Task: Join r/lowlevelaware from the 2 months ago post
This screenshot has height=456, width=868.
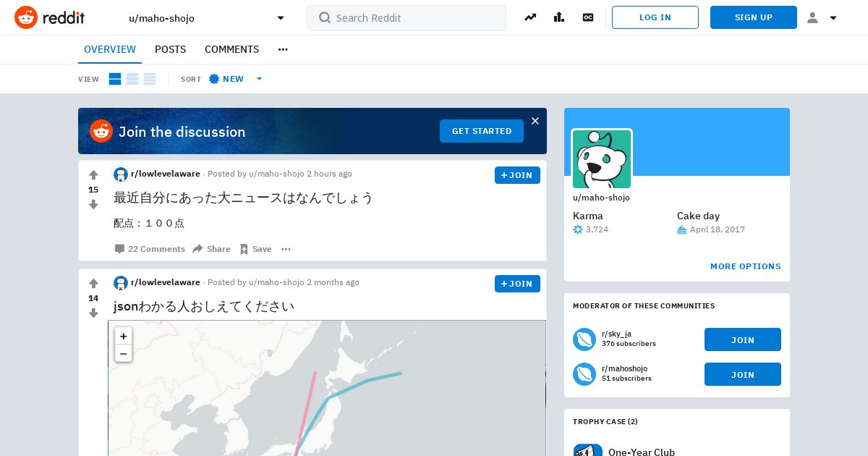Action: 517,284
